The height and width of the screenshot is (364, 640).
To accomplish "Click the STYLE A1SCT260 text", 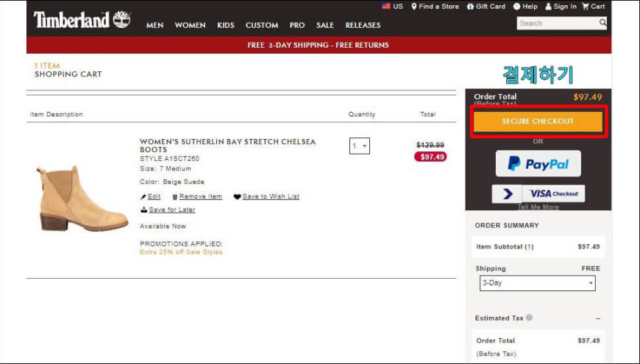I will 169,159.
